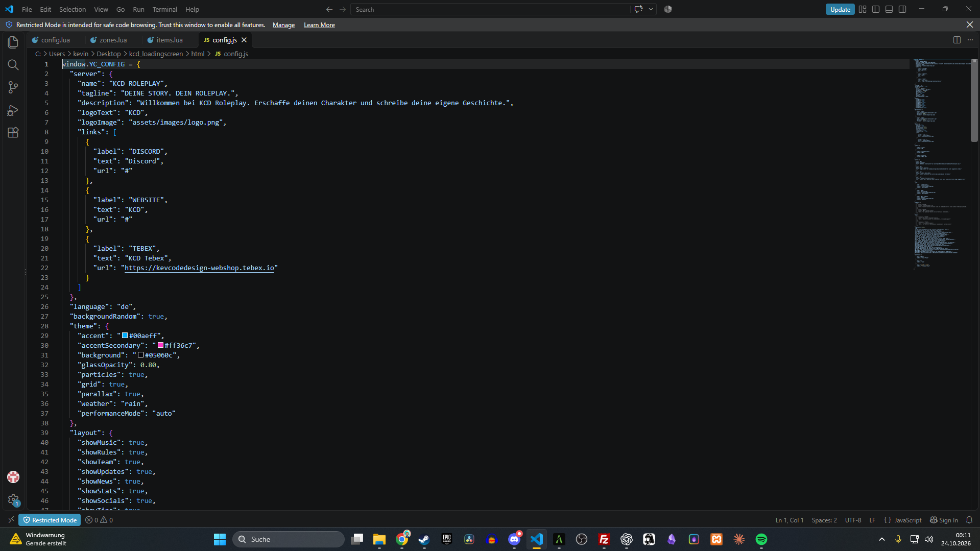Click the Learn More link
Viewport: 980px width, 551px height.
[x=319, y=25]
